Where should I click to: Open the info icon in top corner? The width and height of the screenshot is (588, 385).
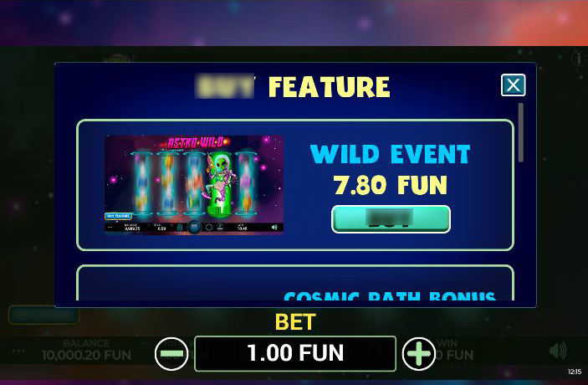pos(579,59)
